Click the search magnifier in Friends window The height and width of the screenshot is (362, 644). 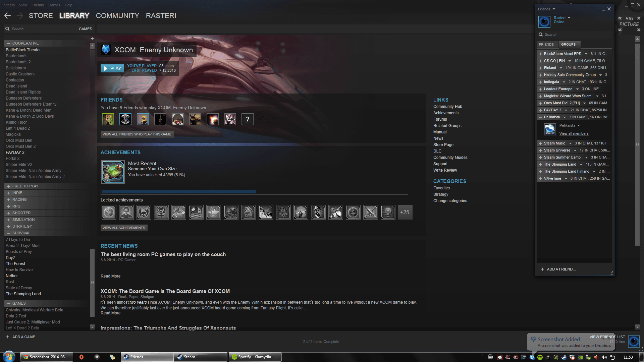pyautogui.click(x=541, y=35)
